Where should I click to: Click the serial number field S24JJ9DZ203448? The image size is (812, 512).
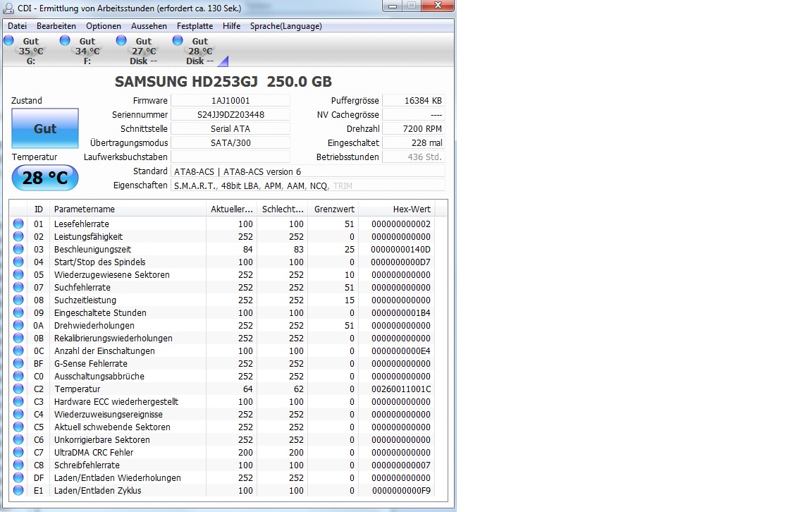230,114
